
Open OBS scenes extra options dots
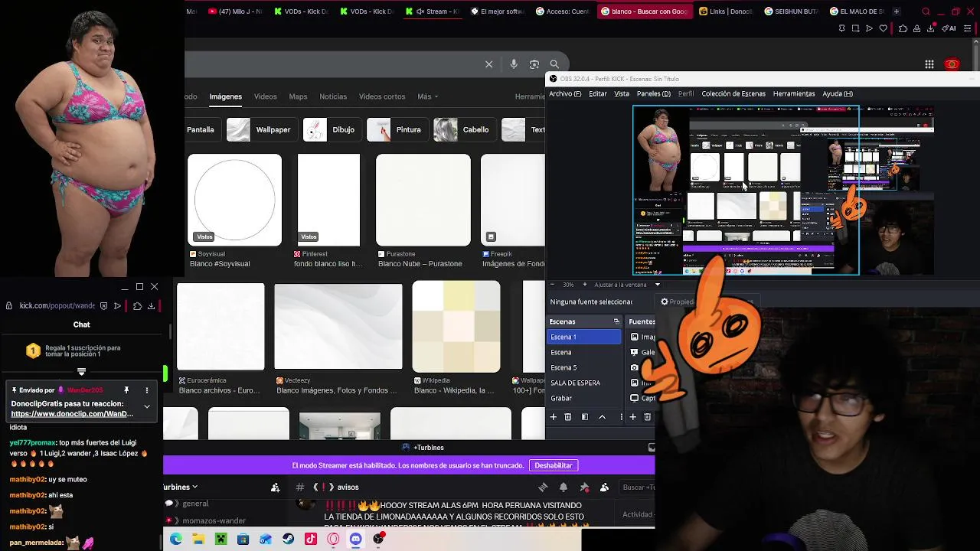(x=621, y=417)
